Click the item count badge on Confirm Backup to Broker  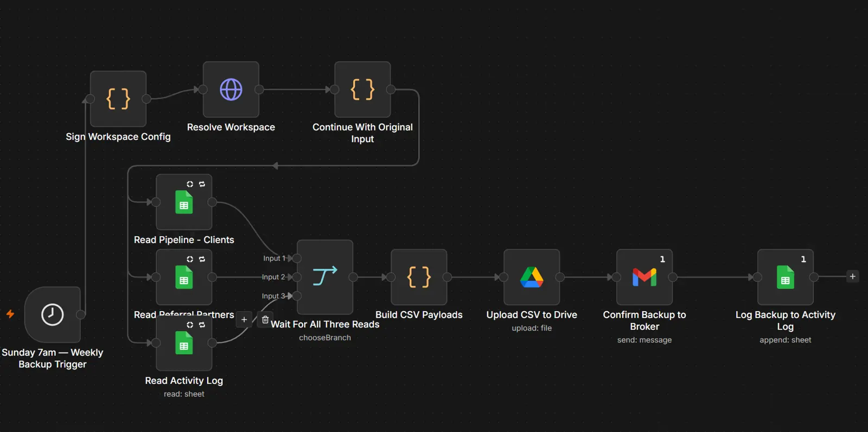pyautogui.click(x=662, y=259)
